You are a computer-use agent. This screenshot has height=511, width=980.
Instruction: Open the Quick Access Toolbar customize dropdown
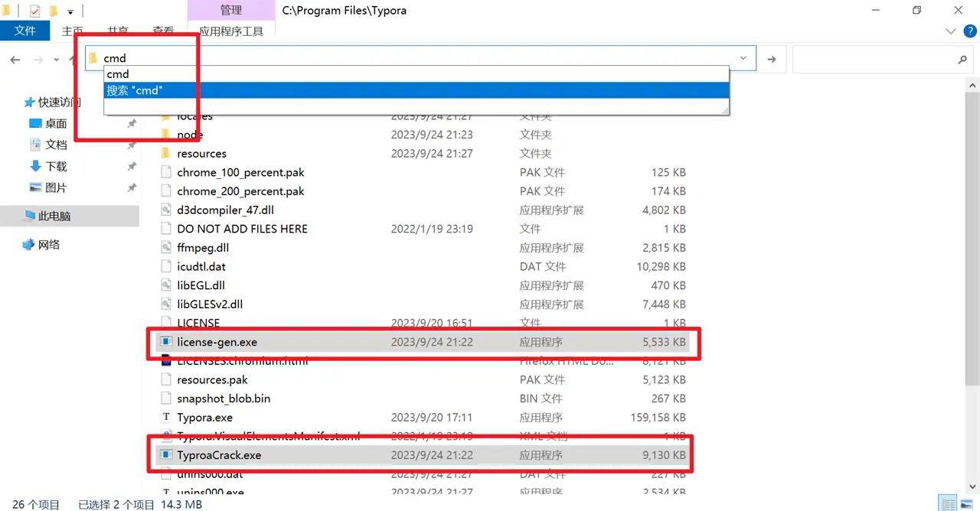pyautogui.click(x=70, y=11)
